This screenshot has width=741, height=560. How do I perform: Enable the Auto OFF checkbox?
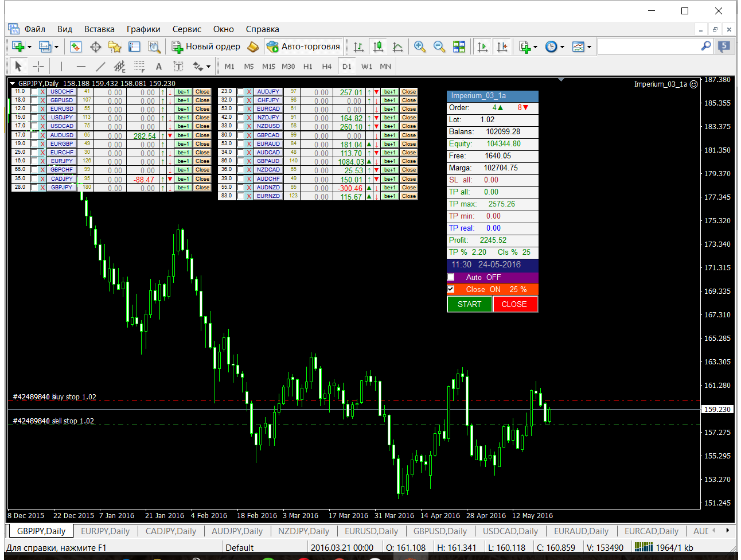pos(451,277)
